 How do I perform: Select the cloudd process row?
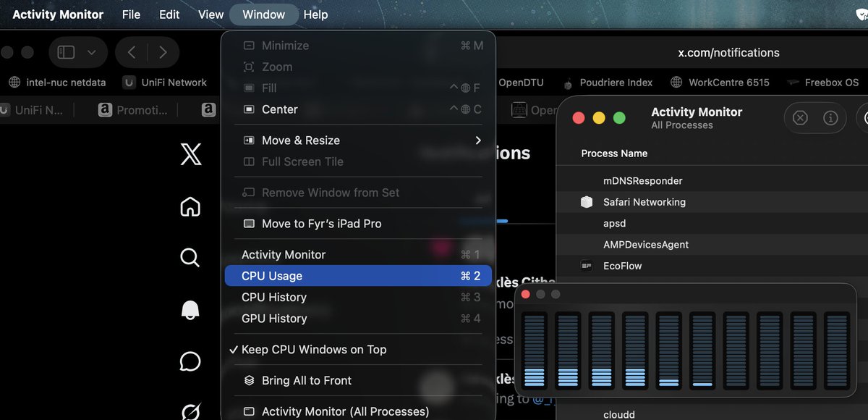coord(712,414)
